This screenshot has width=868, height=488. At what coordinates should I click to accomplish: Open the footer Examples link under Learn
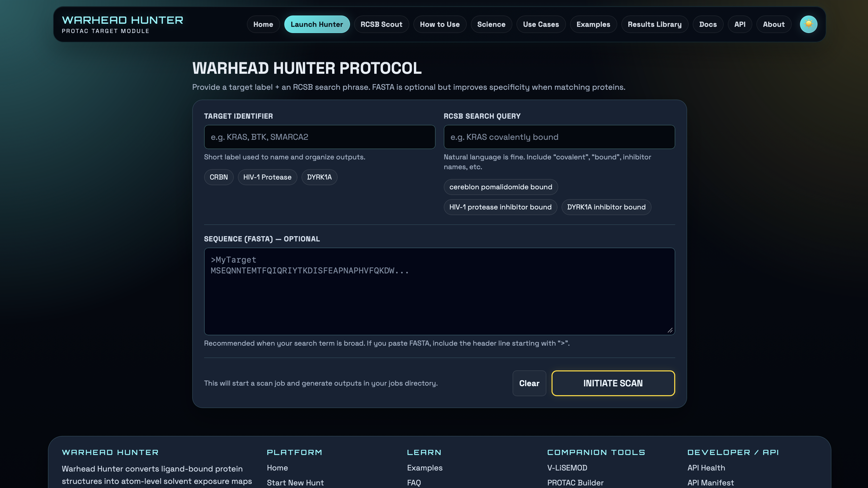pyautogui.click(x=424, y=468)
